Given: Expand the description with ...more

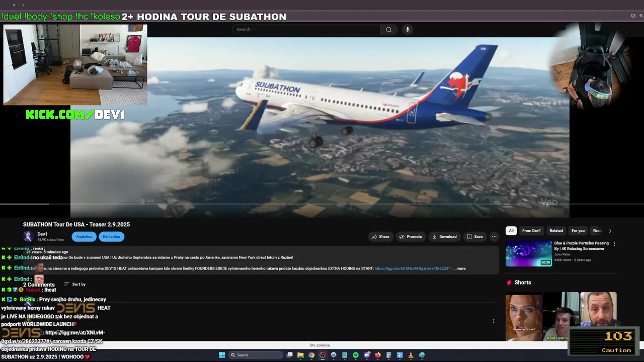Looking at the screenshot, I should [459, 268].
